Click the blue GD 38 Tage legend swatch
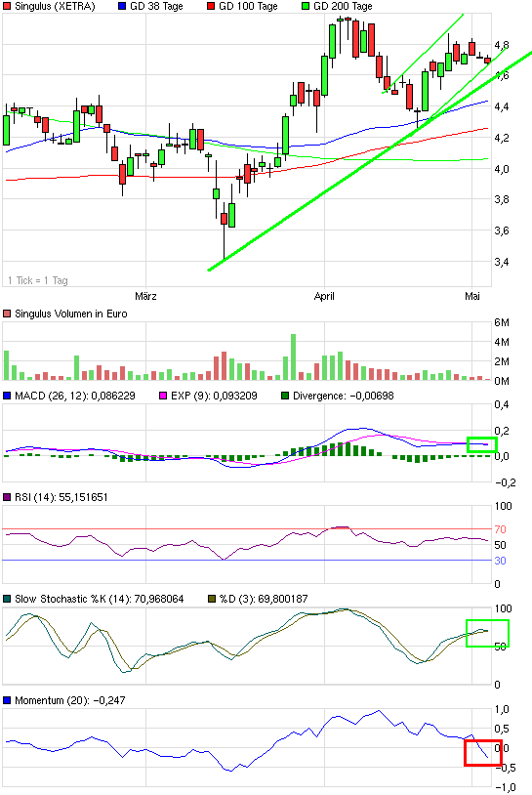This screenshot has width=532, height=795. pos(122,7)
